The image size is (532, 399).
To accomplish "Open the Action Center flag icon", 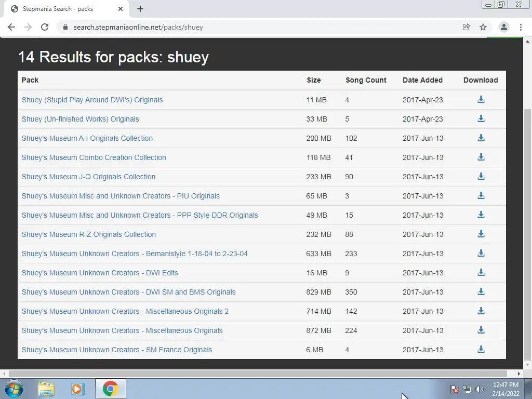I will pyautogui.click(x=454, y=389).
